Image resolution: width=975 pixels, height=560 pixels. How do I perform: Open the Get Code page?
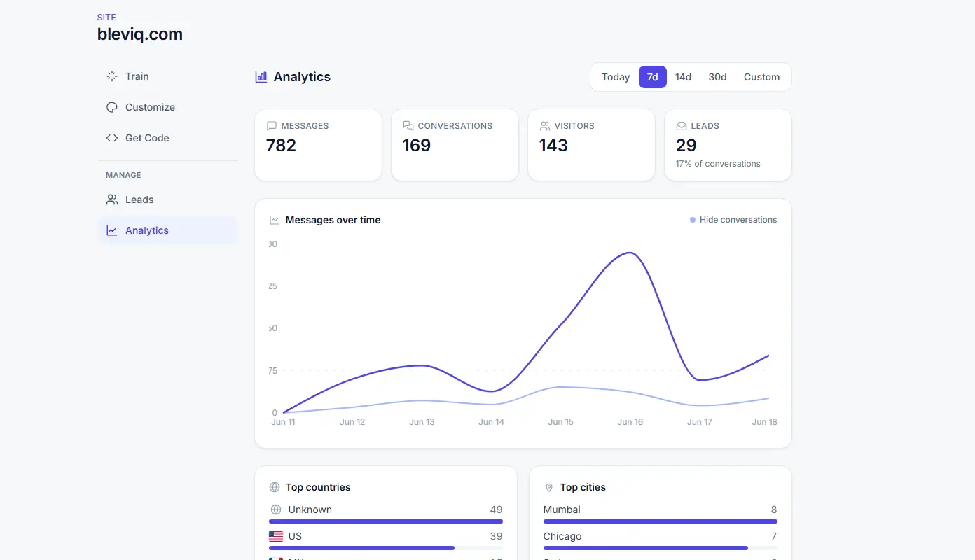coord(168,138)
